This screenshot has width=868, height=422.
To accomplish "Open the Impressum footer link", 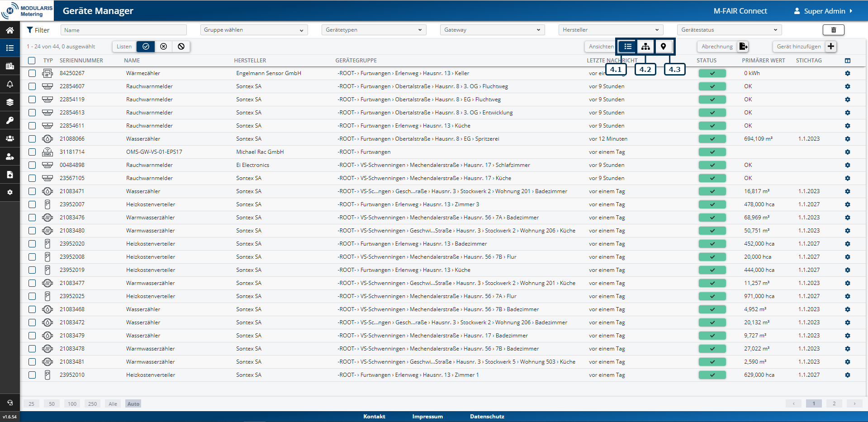I will click(427, 417).
